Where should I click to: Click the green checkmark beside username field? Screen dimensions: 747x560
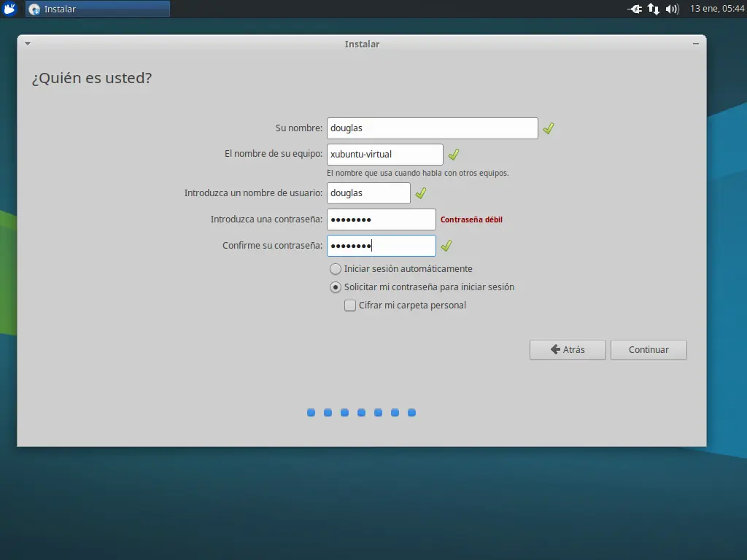421,192
